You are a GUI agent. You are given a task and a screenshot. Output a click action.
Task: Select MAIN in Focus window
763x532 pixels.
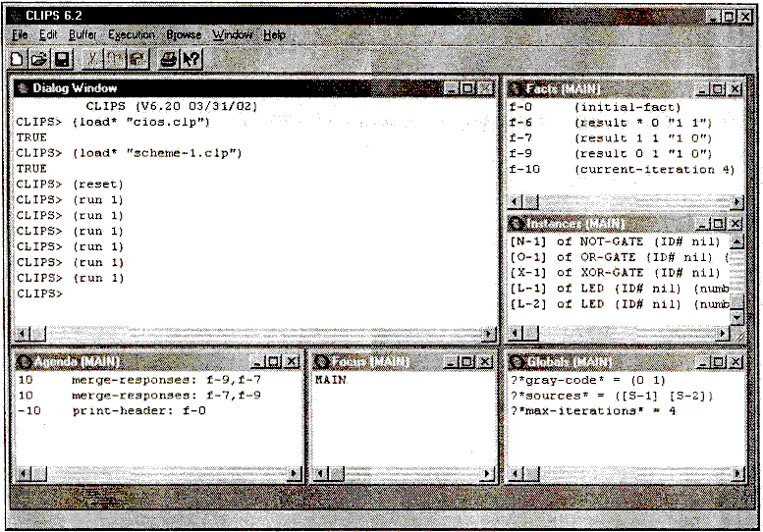tap(331, 380)
